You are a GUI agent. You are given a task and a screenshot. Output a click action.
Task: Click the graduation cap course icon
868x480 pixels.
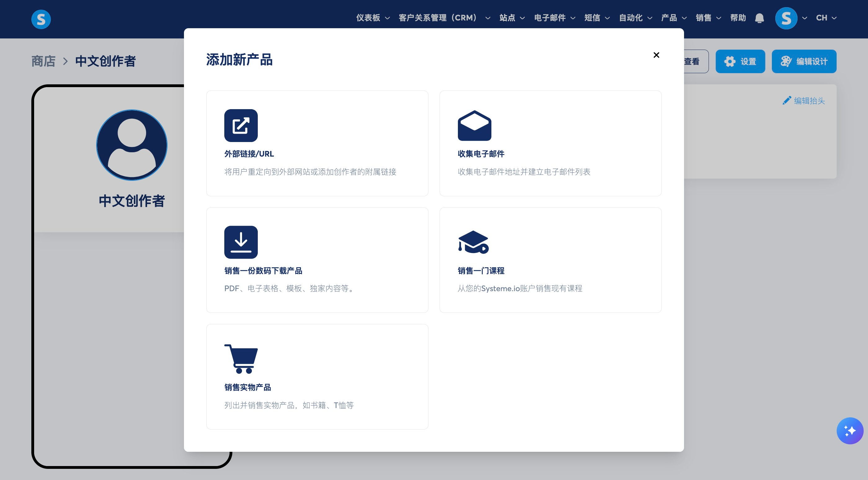[x=473, y=242]
